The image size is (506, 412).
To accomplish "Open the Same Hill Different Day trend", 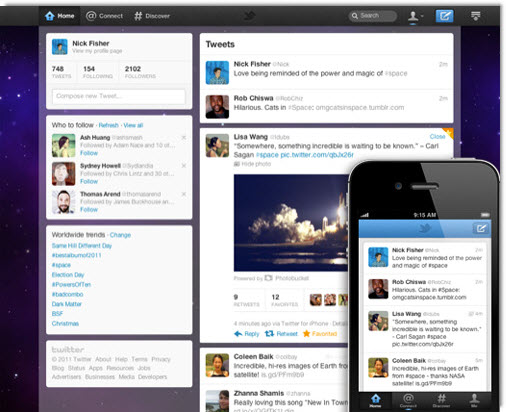I will [82, 246].
